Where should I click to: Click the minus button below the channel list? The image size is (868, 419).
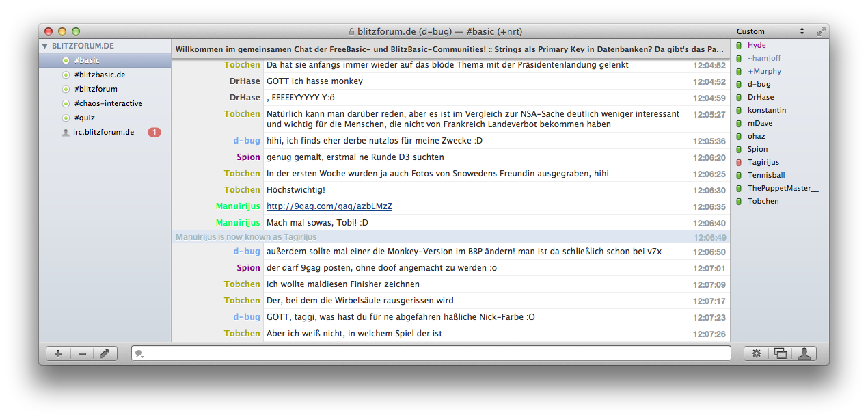tap(82, 353)
